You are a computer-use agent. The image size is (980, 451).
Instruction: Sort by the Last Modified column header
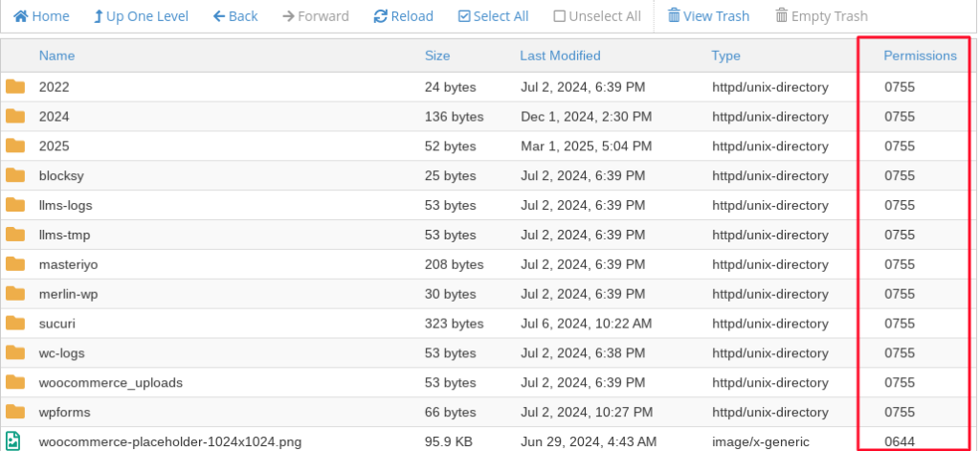click(560, 56)
